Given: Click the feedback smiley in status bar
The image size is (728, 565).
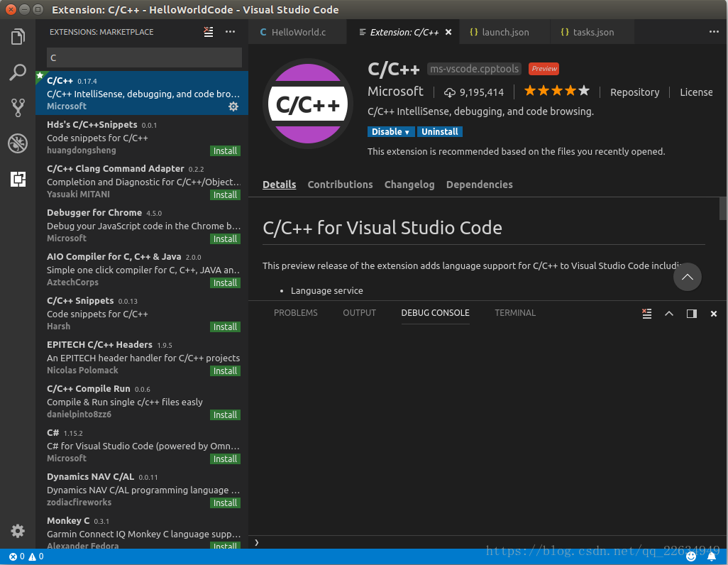Looking at the screenshot, I should pos(691,556).
